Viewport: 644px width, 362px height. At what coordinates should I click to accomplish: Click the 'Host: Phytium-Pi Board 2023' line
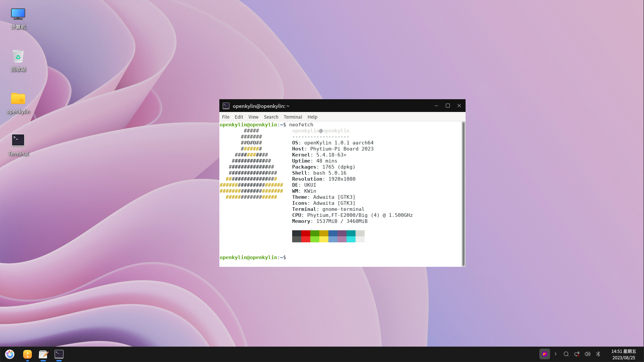tap(333, 149)
